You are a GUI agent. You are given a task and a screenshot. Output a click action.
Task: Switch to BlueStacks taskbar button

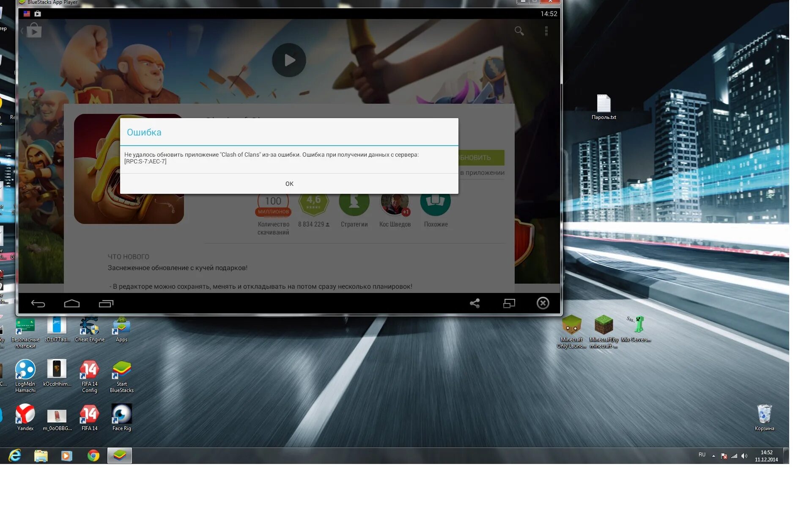tap(120, 456)
